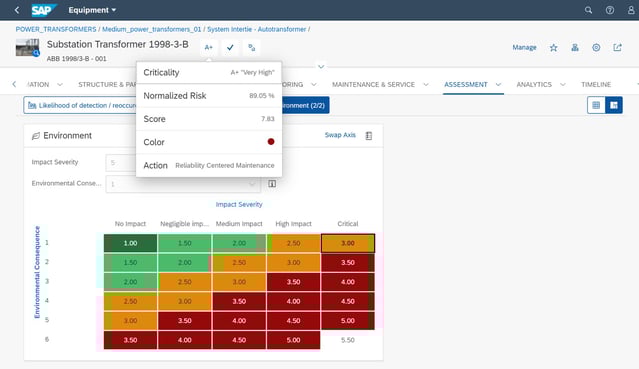Screen dimensions: 639x369
Task: Click the Impact Severity axis title
Action: (239, 204)
